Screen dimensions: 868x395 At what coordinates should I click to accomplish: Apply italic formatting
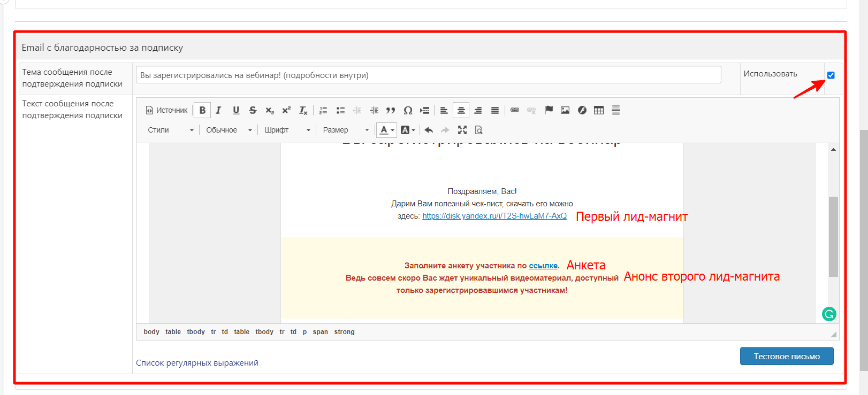pyautogui.click(x=218, y=110)
